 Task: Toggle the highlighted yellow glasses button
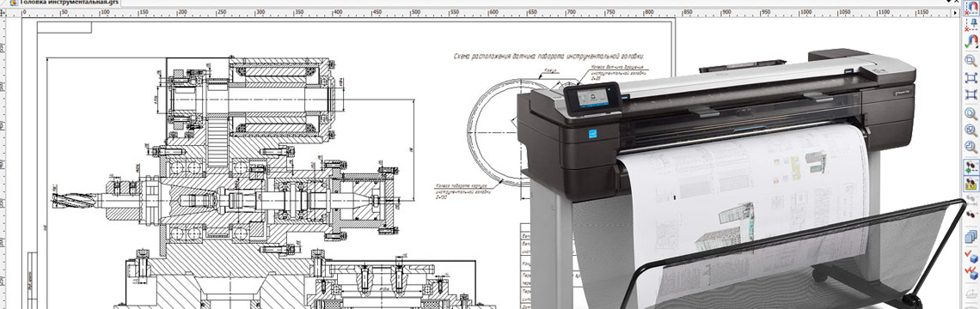[x=971, y=183]
